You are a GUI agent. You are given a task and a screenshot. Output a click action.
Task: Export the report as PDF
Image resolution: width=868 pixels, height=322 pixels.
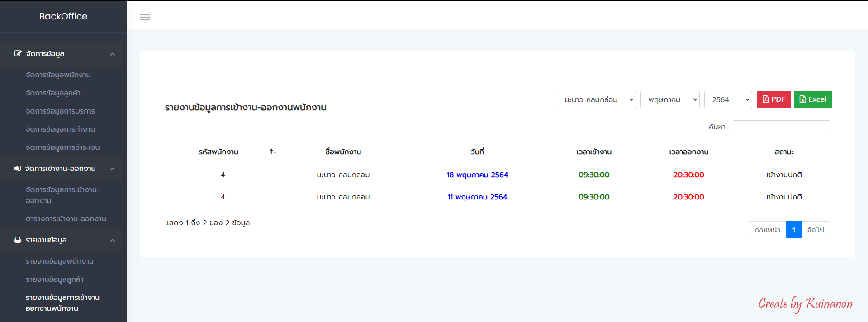pyautogui.click(x=773, y=99)
